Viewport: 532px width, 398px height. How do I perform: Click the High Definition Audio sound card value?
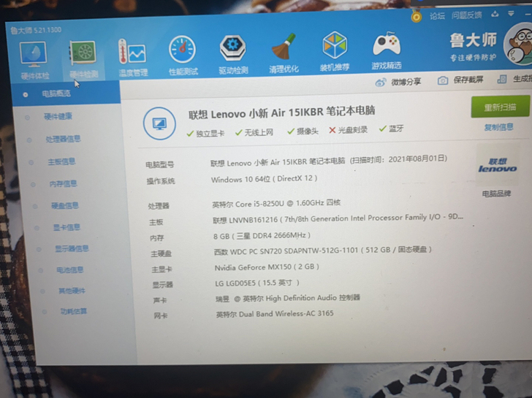[288, 299]
